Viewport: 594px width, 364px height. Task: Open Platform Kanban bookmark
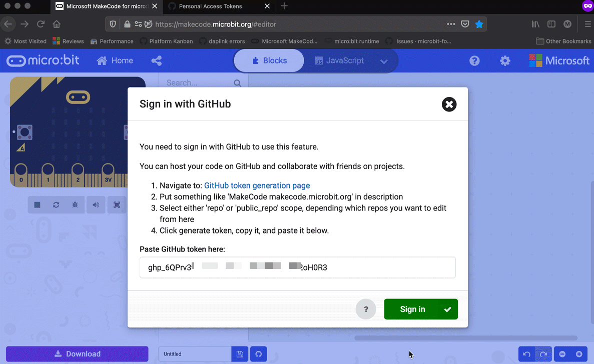pyautogui.click(x=166, y=41)
